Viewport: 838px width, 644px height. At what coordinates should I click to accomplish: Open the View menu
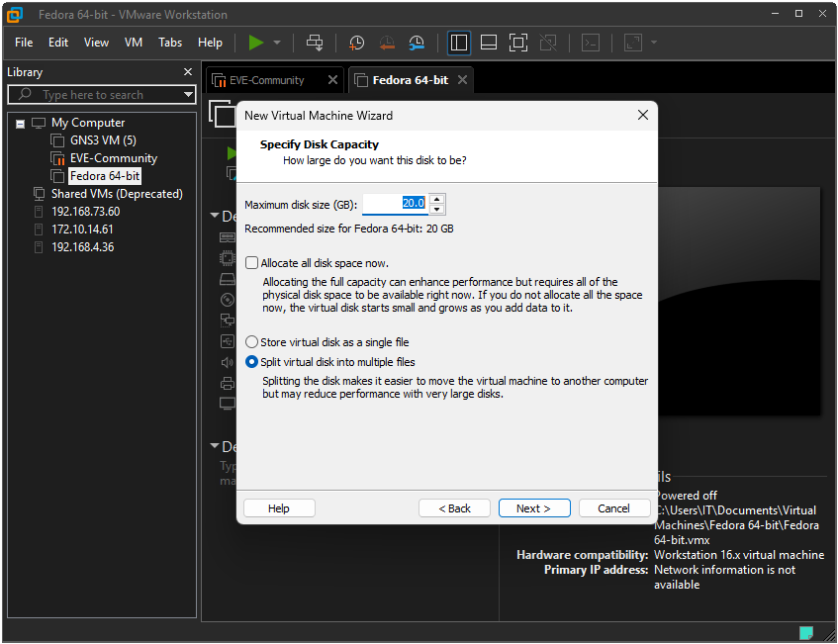pyautogui.click(x=96, y=43)
